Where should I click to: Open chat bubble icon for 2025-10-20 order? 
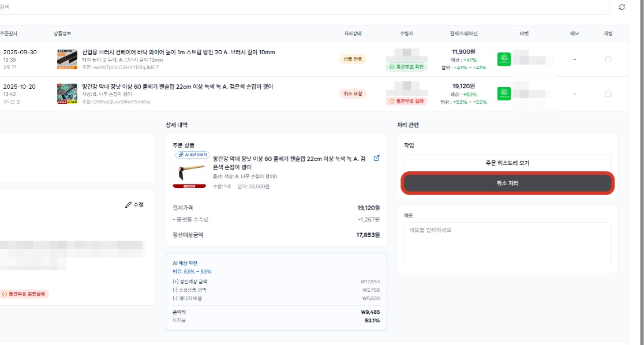[x=608, y=94]
